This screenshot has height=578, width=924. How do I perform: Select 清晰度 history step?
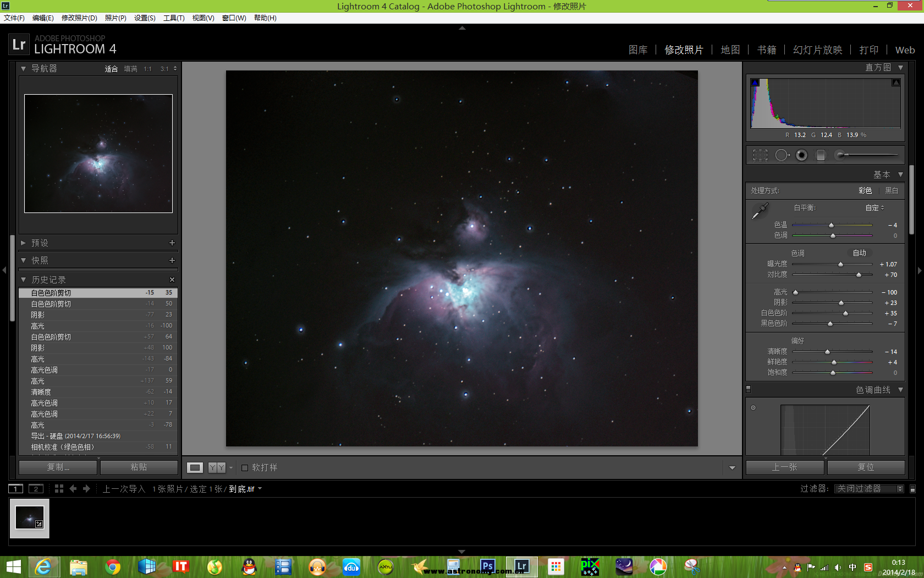pos(98,392)
